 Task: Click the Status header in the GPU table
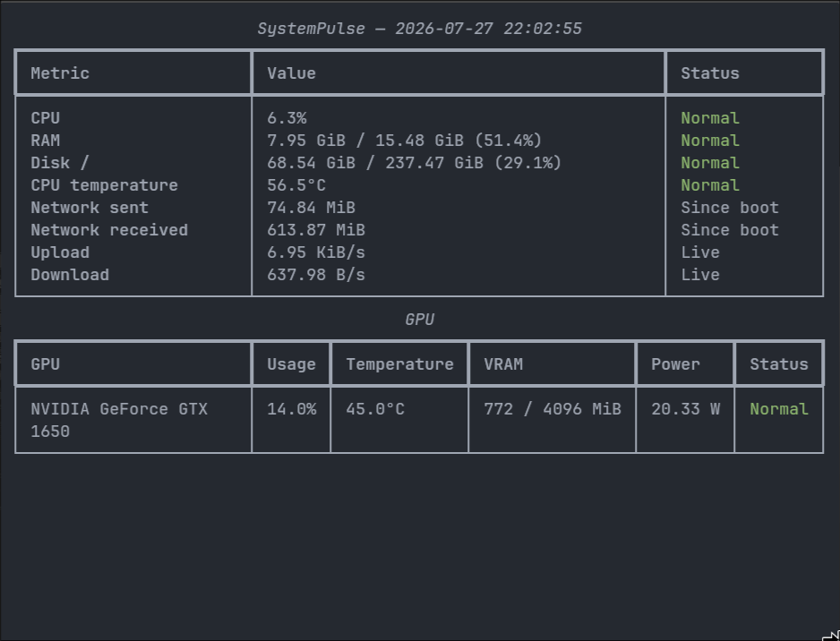click(779, 364)
